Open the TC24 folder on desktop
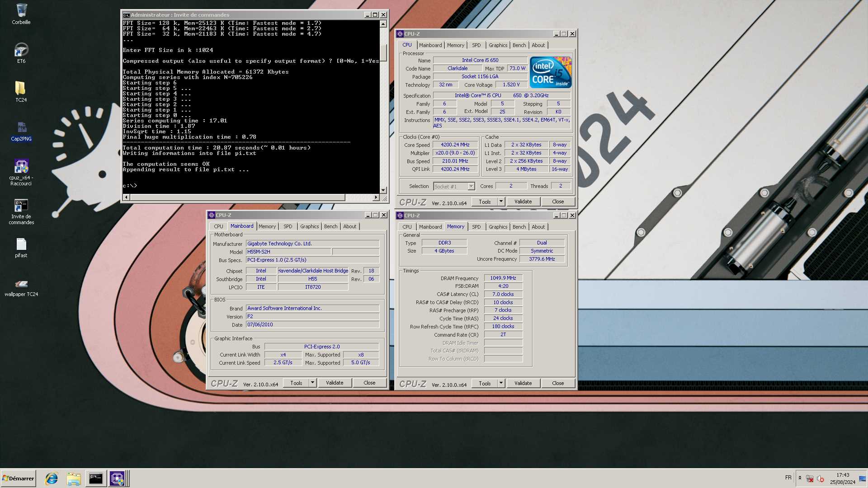Viewport: 868px width, 488px height. [x=21, y=91]
